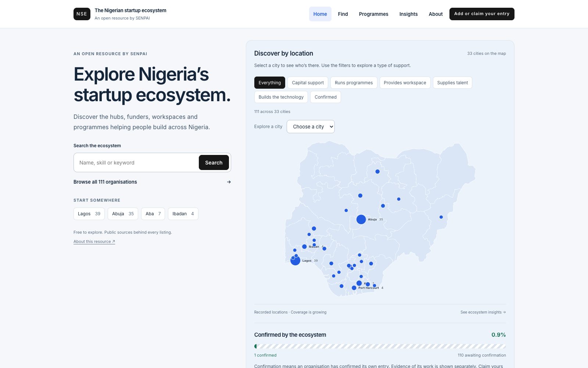Focus the Name, skill or keyword field

tap(136, 163)
